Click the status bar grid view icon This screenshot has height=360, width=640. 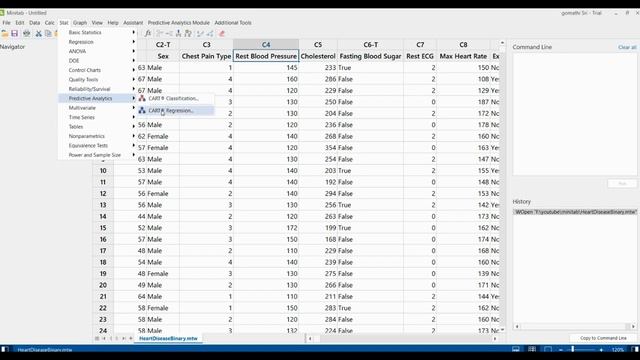click(x=532, y=349)
